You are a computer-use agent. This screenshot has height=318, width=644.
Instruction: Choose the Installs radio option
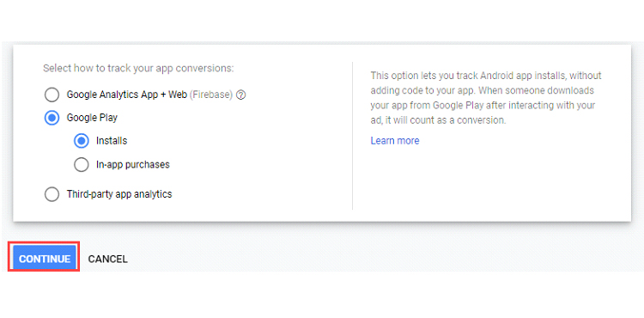(82, 141)
